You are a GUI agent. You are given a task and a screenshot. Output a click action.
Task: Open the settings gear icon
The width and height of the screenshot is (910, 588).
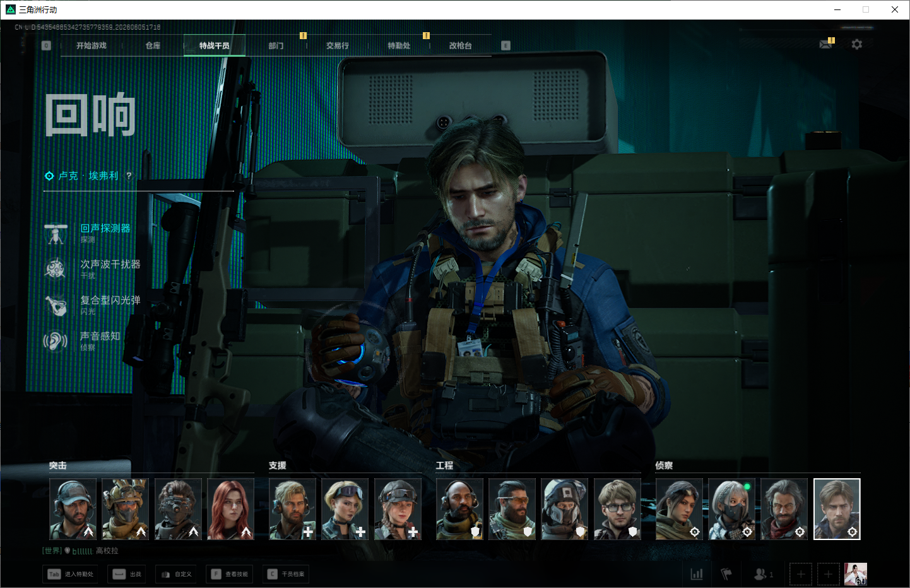point(856,45)
